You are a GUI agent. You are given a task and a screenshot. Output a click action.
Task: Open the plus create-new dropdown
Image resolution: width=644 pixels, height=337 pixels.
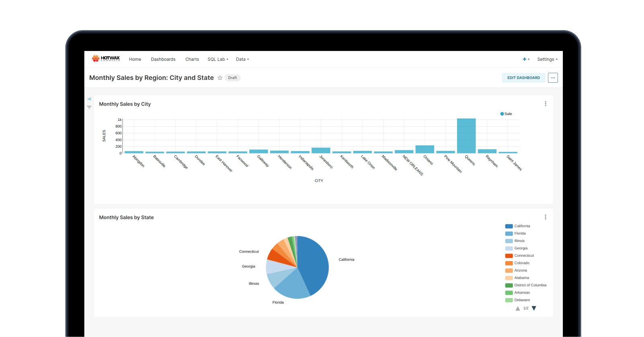pos(526,59)
